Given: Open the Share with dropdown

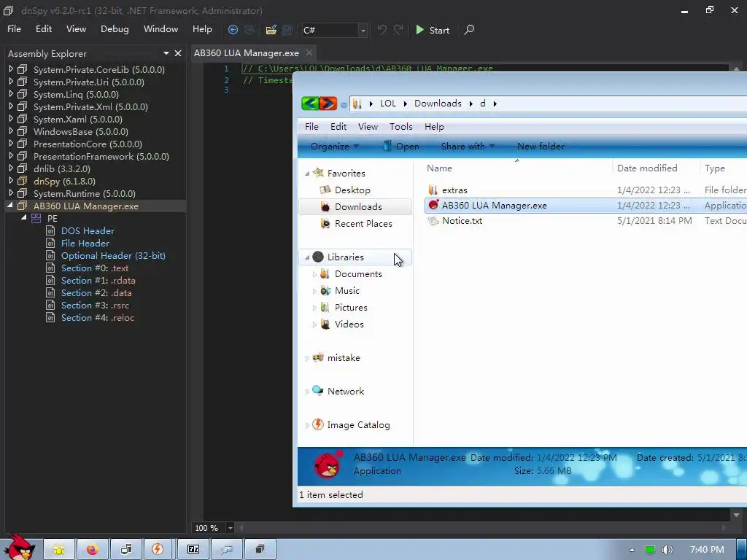Looking at the screenshot, I should click(468, 146).
